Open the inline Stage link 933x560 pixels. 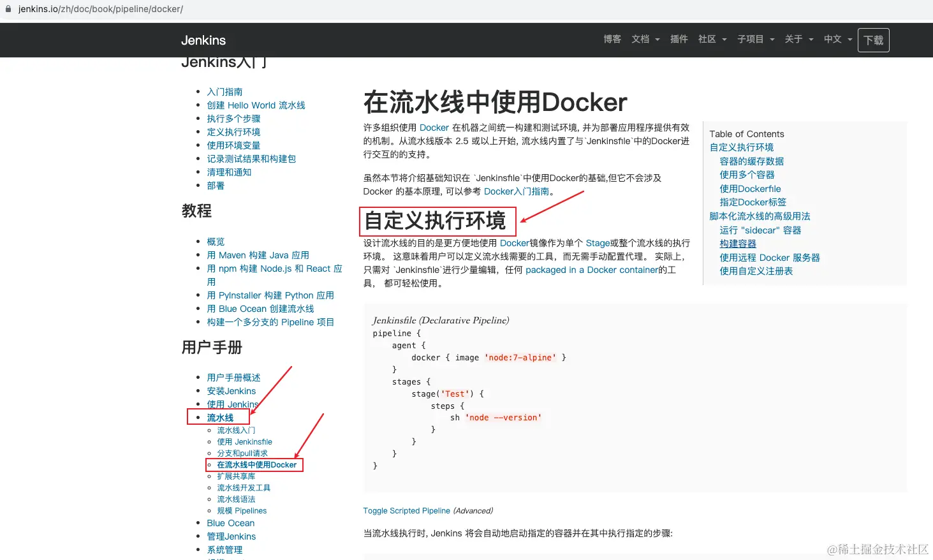(x=598, y=243)
